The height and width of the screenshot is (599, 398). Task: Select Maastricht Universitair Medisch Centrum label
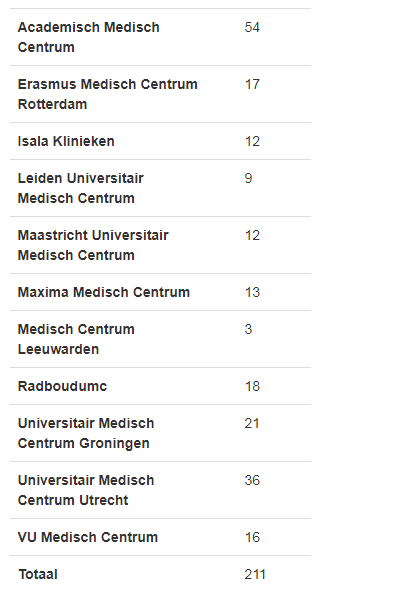(x=93, y=245)
